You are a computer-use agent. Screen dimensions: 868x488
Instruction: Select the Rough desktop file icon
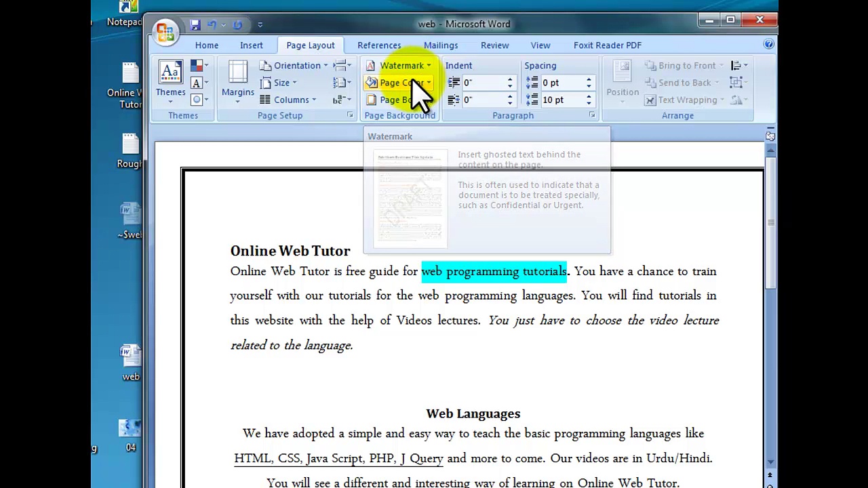(x=129, y=150)
